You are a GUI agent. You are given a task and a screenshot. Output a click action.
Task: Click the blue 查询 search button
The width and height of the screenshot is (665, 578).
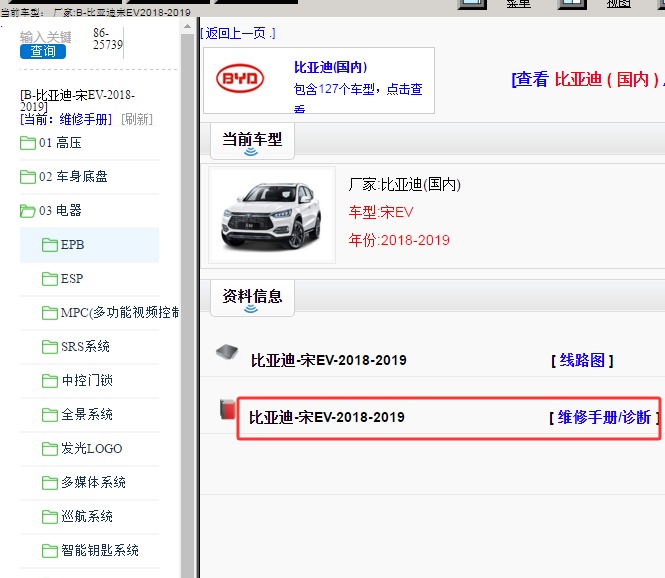[x=43, y=51]
